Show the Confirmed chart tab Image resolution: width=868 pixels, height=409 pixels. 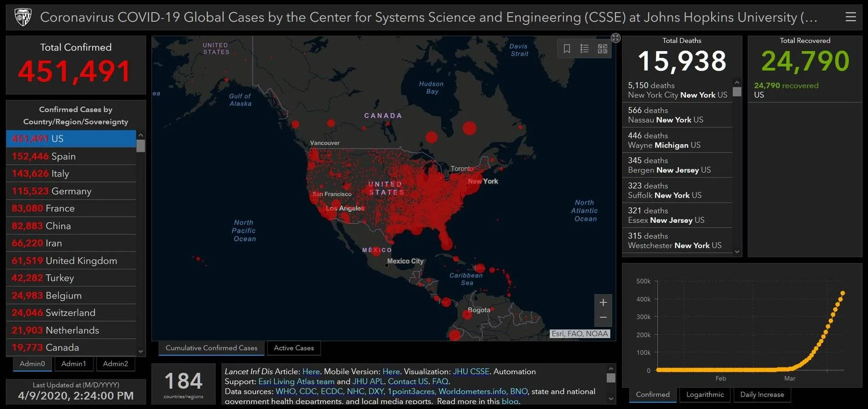point(653,394)
